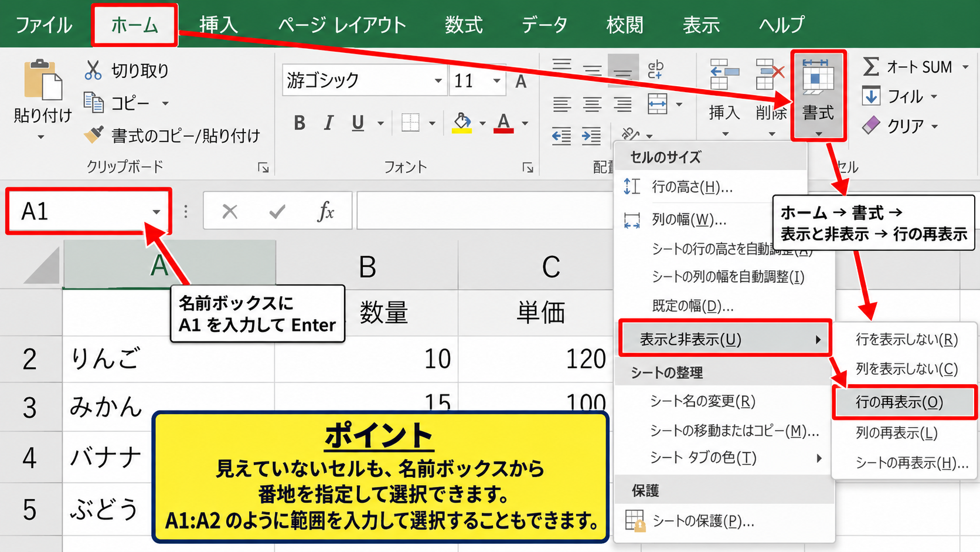The height and width of the screenshot is (552, 980).
Task: Click the Insert (挿入) cells icon
Action: click(x=724, y=74)
